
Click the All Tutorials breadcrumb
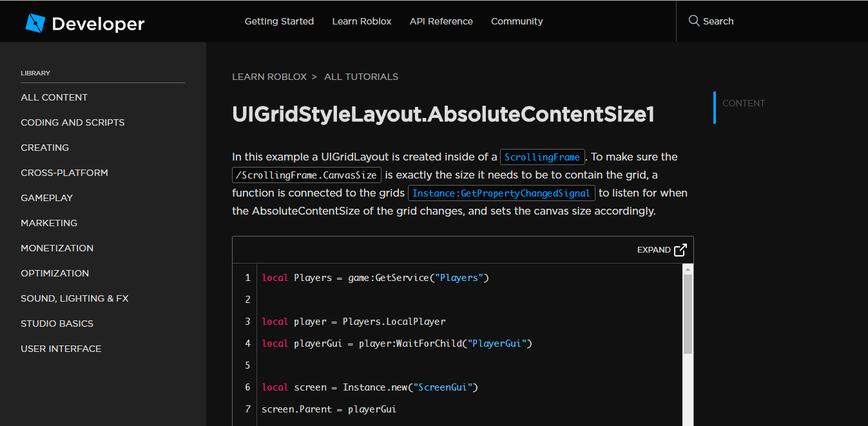tap(361, 77)
